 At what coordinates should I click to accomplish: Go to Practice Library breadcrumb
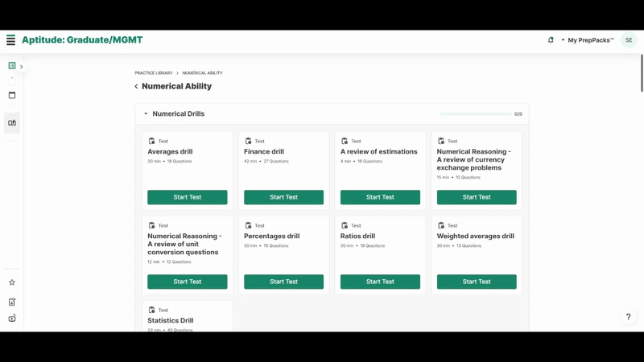(154, 73)
